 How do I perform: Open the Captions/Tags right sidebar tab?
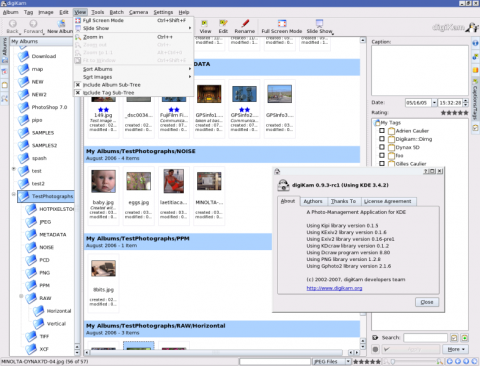click(x=475, y=99)
